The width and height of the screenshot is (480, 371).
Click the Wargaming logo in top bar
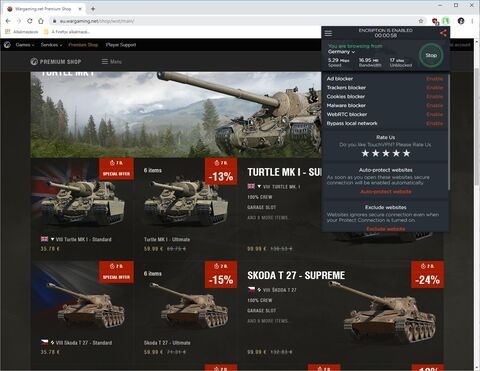tap(7, 45)
